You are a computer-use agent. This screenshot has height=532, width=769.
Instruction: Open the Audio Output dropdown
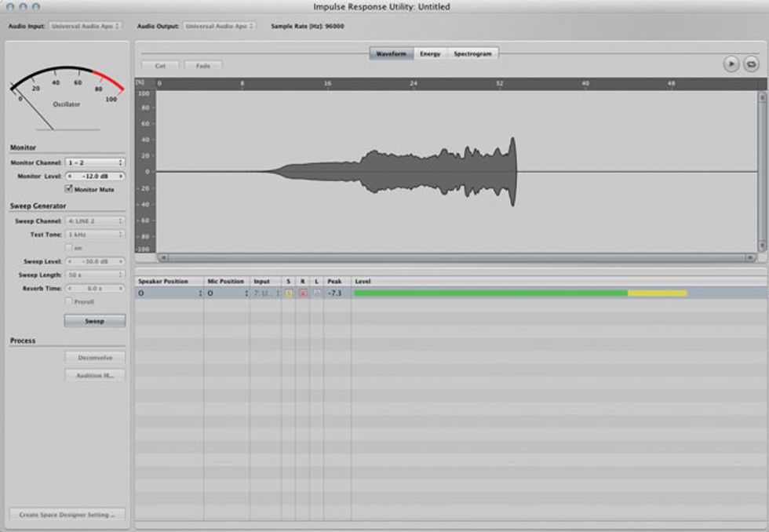pos(219,26)
